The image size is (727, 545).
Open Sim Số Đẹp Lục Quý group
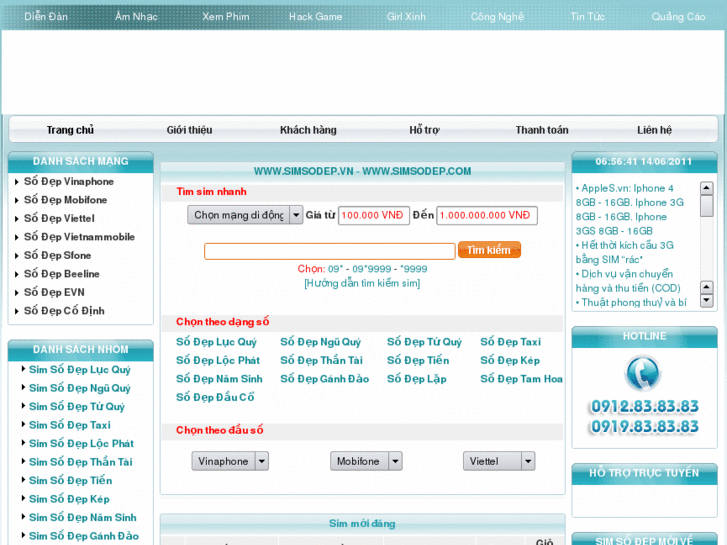[x=80, y=370]
